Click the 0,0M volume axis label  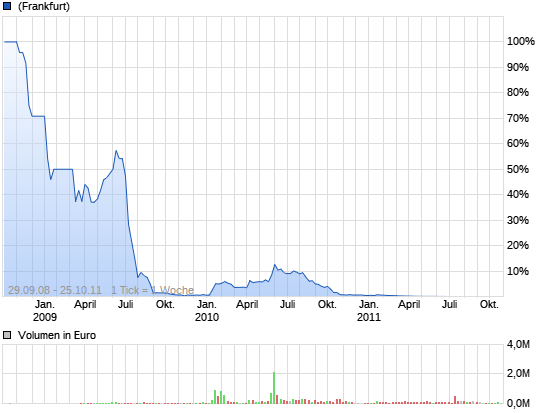(x=518, y=403)
